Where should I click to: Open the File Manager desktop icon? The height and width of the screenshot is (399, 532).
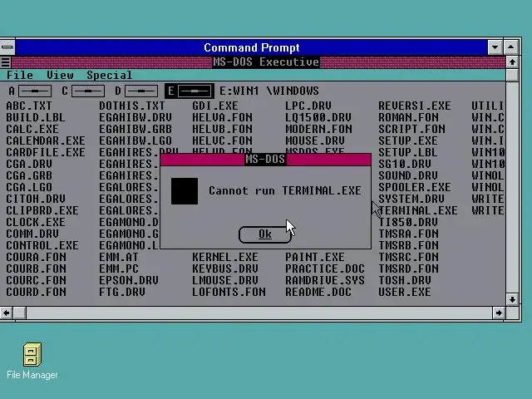32,361
